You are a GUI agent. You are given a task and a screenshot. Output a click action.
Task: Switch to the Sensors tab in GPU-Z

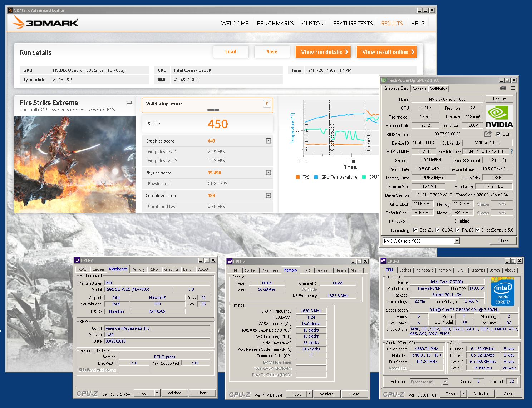coord(419,89)
